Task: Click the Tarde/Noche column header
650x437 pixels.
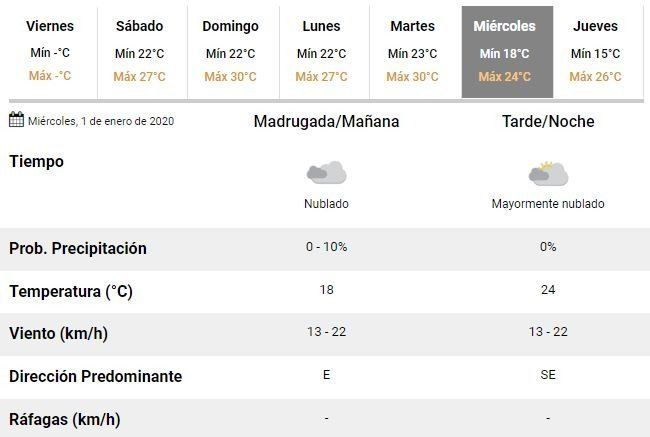Action: tap(548, 121)
